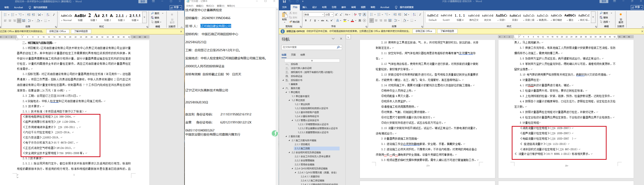Open Notepad's 格式(O) menu

[x=210, y=6]
